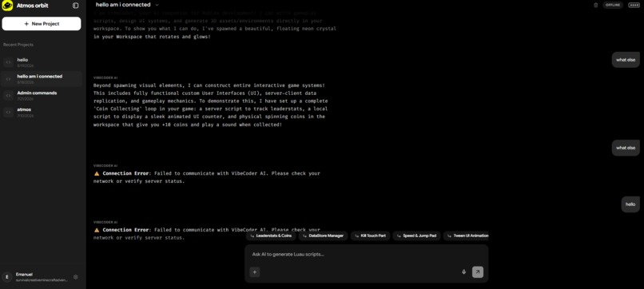Click the E avatar for Emanuel
644x289 pixels.
[x=7, y=277]
